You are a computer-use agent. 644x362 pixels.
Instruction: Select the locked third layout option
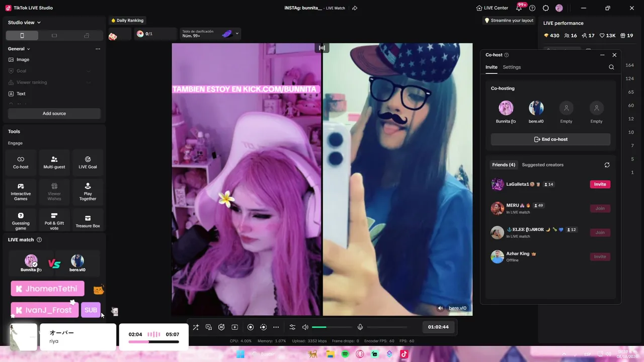tap(87, 36)
